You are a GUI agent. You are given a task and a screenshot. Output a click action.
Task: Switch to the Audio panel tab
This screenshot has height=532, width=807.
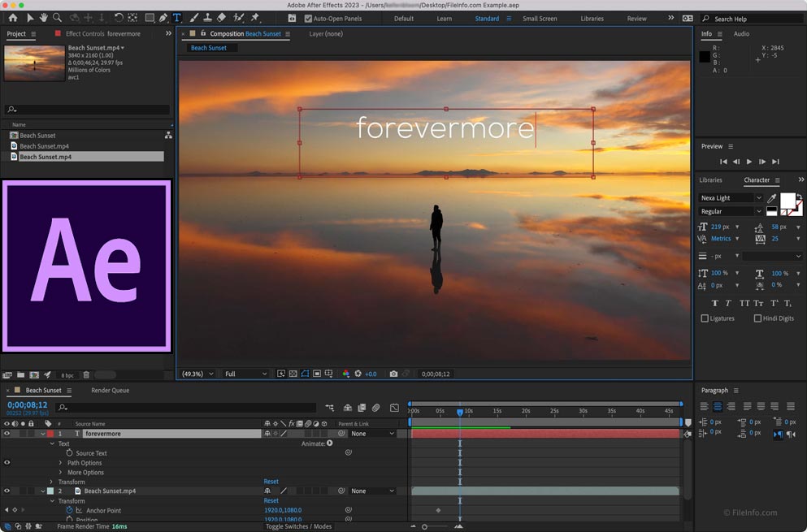(741, 33)
